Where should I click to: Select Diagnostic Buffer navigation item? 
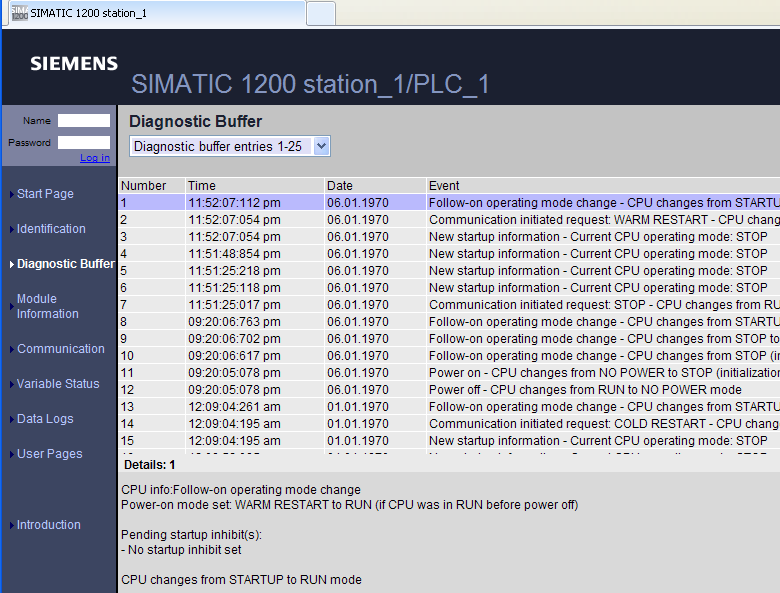click(66, 264)
